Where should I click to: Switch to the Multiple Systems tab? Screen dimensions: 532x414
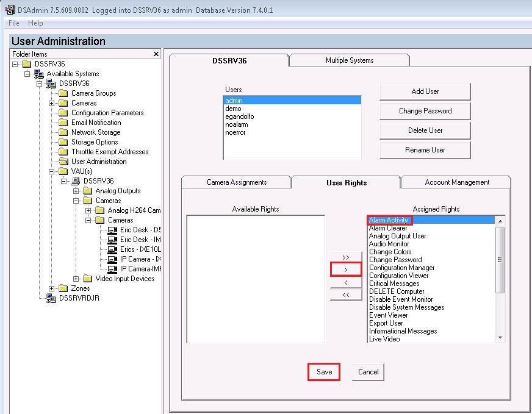tap(348, 60)
